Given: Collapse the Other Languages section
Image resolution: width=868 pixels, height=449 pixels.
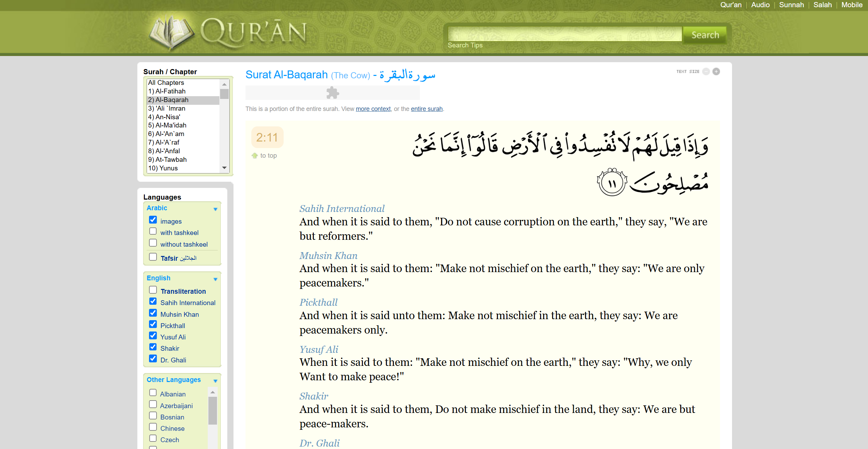Looking at the screenshot, I should click(x=215, y=381).
